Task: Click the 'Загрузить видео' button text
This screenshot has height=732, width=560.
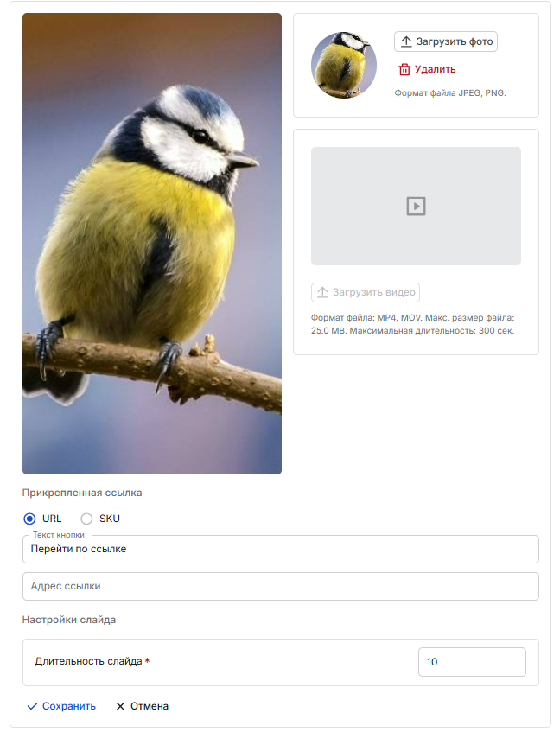Action: [x=374, y=292]
